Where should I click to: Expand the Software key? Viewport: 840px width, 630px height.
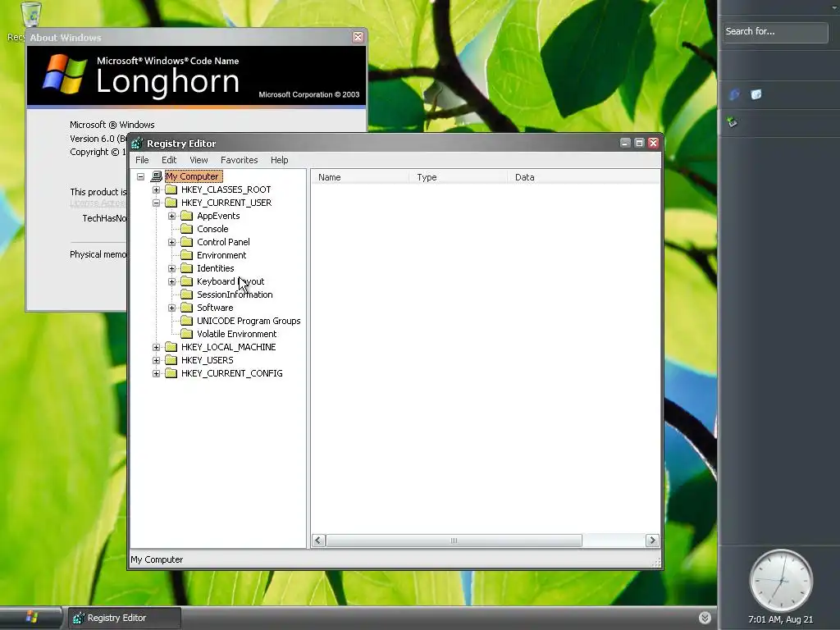pos(171,308)
